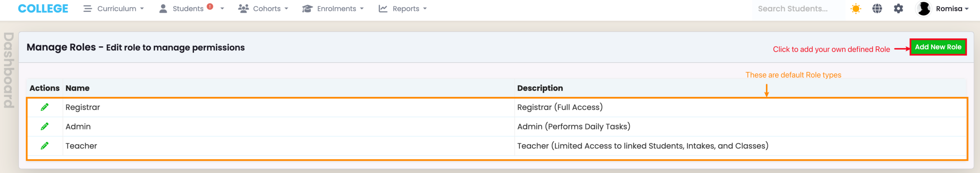Click the edit pencil for Registrar role

(44, 107)
